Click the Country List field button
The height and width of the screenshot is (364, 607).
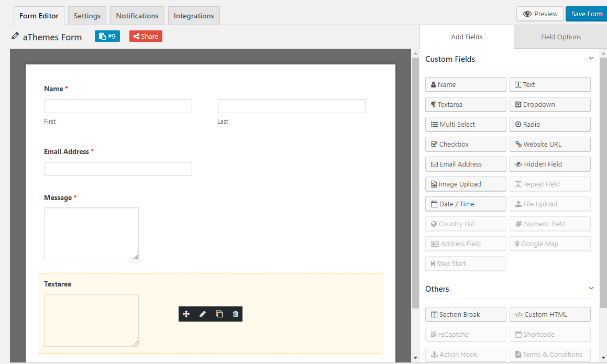[x=466, y=224]
